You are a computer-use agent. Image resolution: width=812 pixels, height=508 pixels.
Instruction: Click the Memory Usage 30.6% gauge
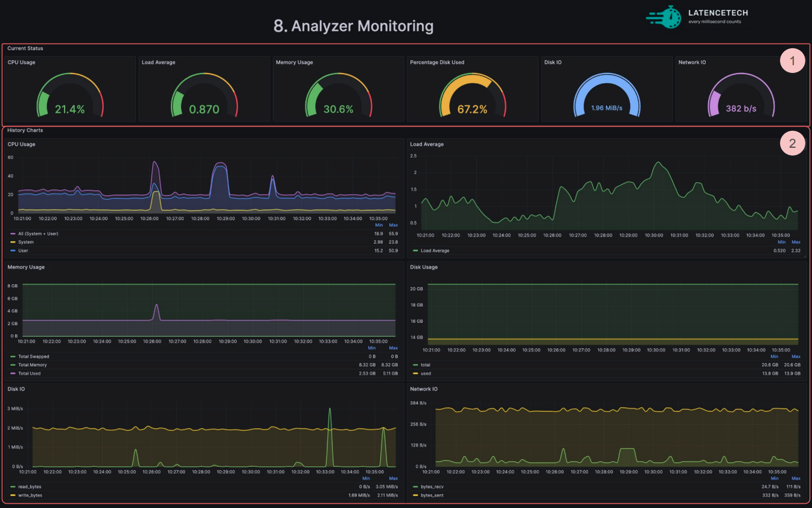coord(338,94)
